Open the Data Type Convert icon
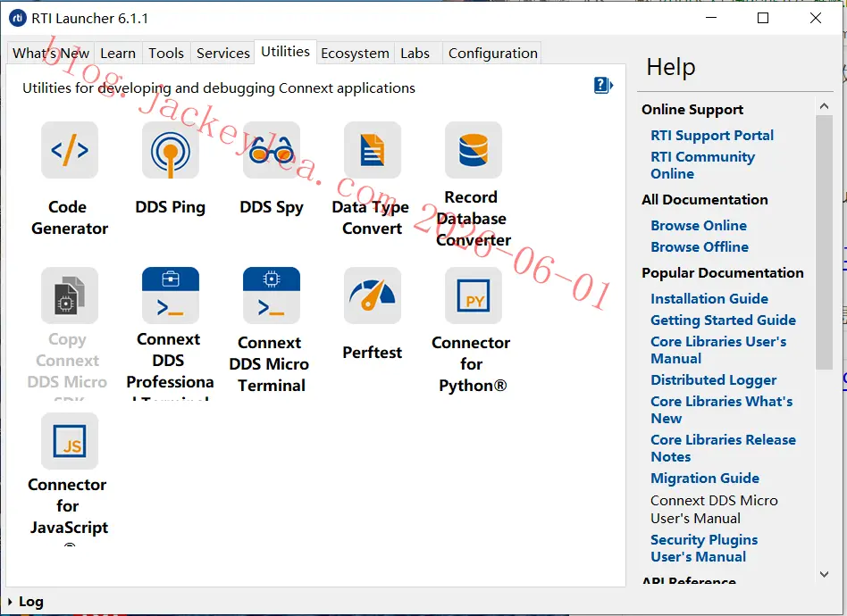This screenshot has width=847, height=616. pos(373,150)
